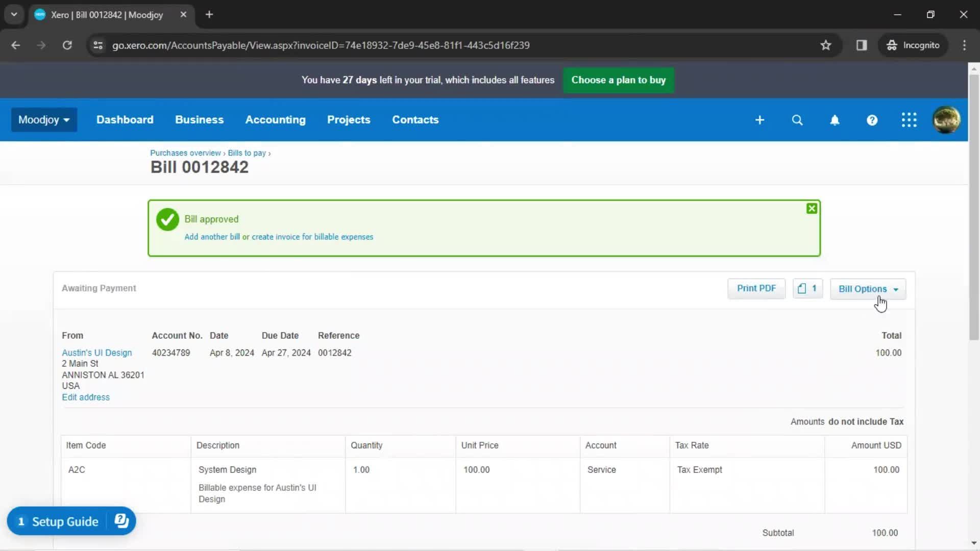Open the browser side panel icon
Viewport: 980px width, 551px height.
click(862, 45)
